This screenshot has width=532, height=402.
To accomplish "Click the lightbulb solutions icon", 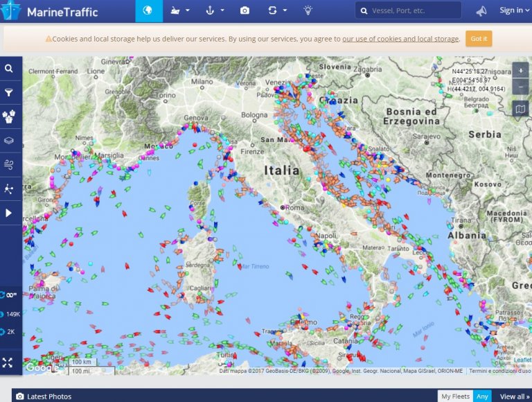I will coord(308,11).
